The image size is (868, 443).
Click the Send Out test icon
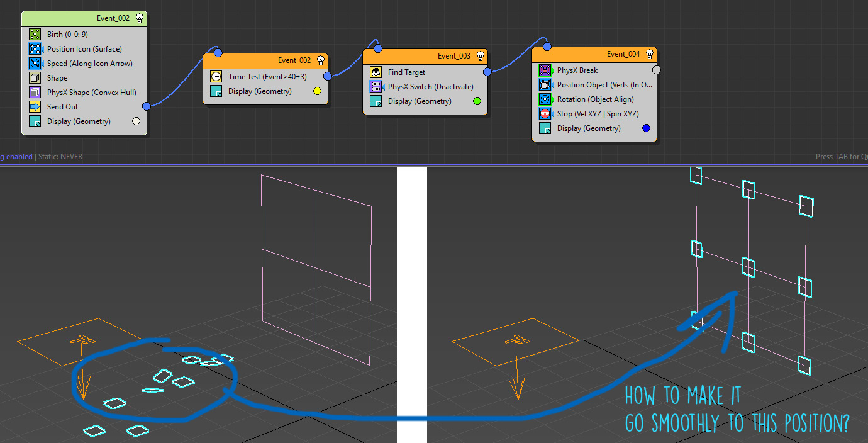(x=35, y=107)
